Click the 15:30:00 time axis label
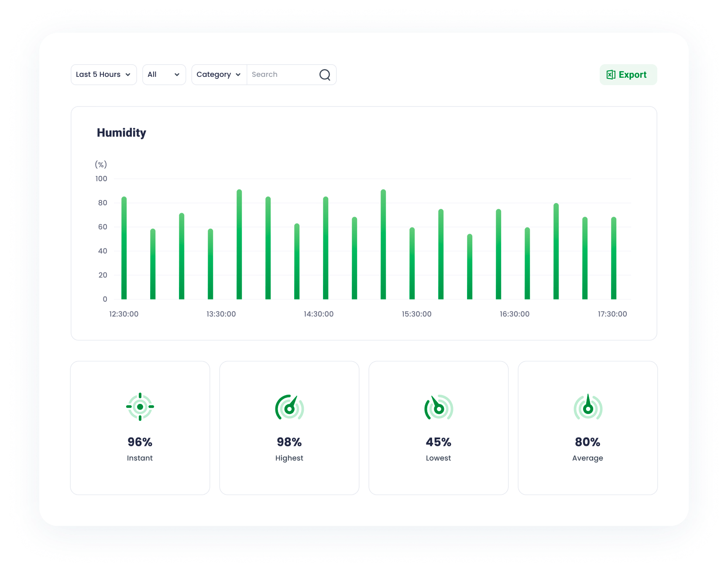This screenshot has width=728, height=572. [417, 314]
